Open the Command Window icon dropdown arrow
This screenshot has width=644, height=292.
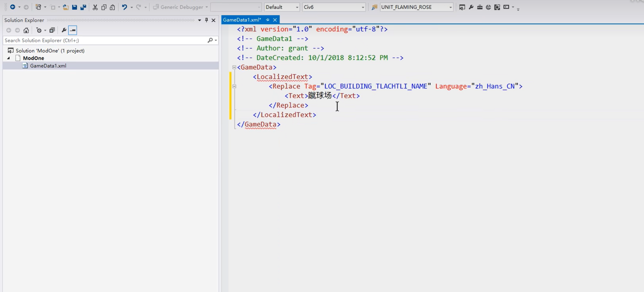(x=513, y=7)
